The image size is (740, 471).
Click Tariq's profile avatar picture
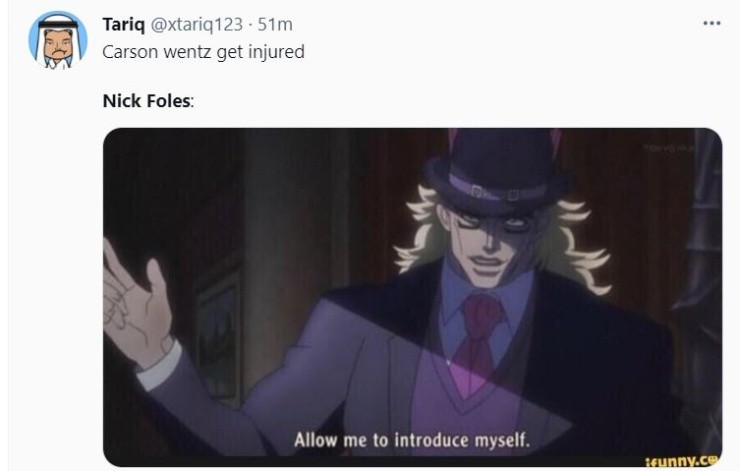56,41
